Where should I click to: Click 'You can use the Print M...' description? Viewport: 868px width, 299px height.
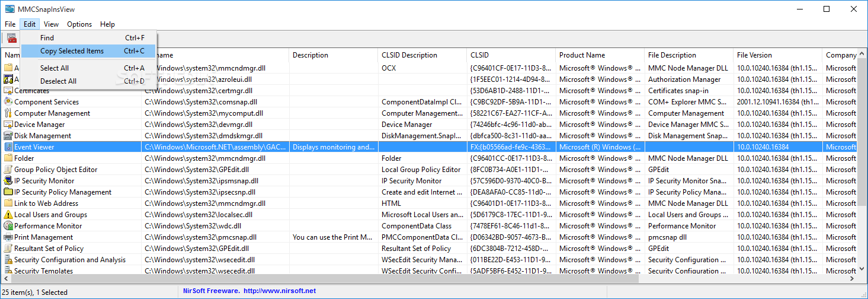[334, 237]
